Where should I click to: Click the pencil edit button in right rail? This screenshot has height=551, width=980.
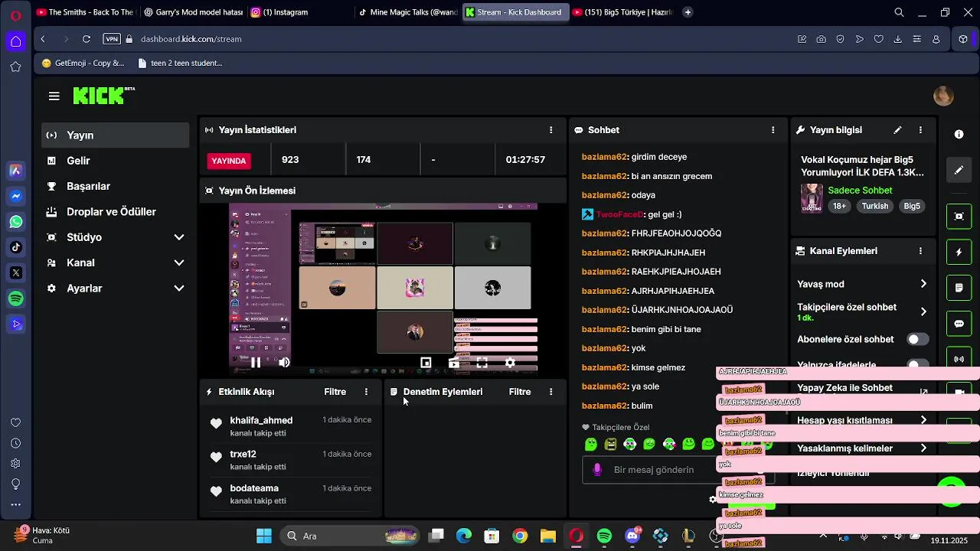(959, 170)
